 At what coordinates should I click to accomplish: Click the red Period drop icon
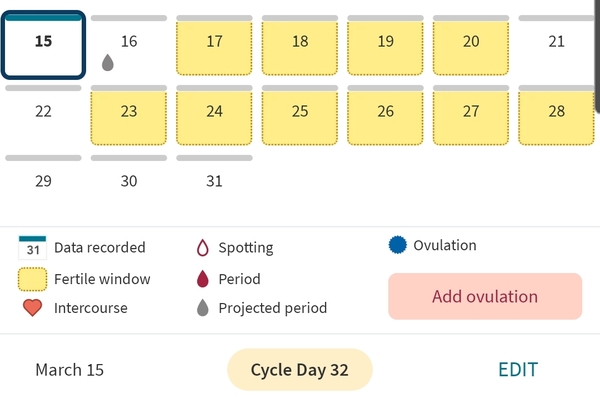point(201,279)
